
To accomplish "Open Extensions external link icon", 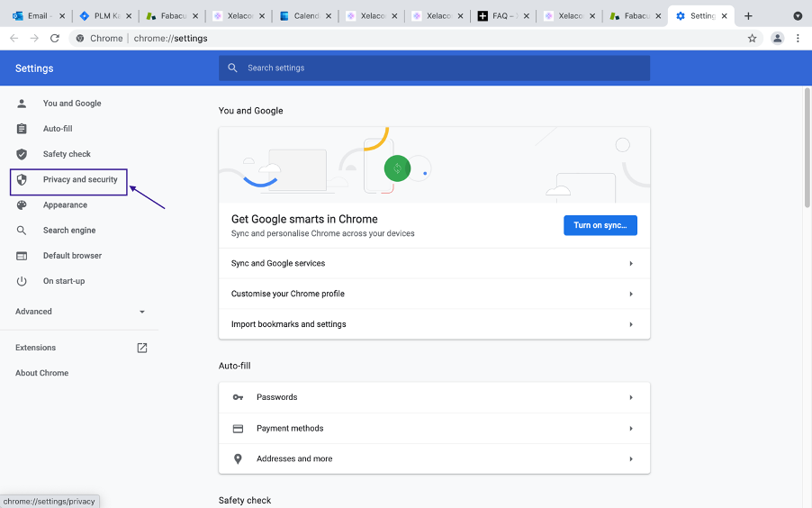I will click(141, 348).
